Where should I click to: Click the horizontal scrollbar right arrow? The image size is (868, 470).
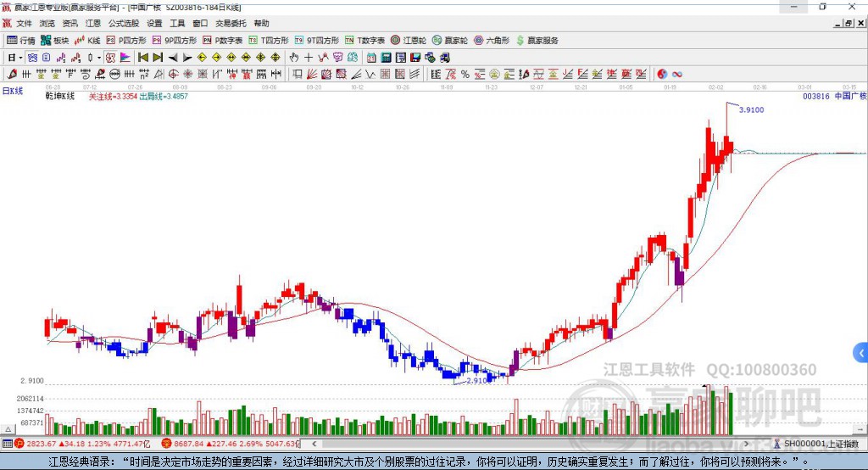coord(746,444)
